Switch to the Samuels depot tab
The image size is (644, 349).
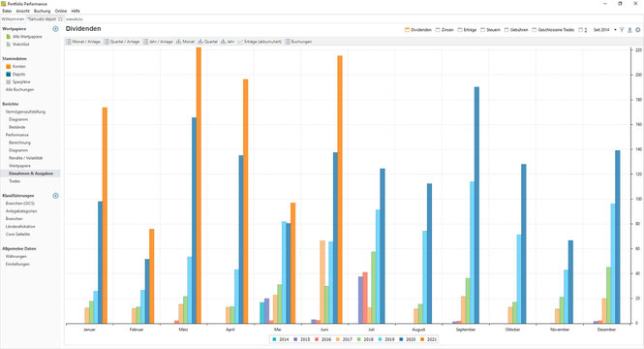point(42,19)
